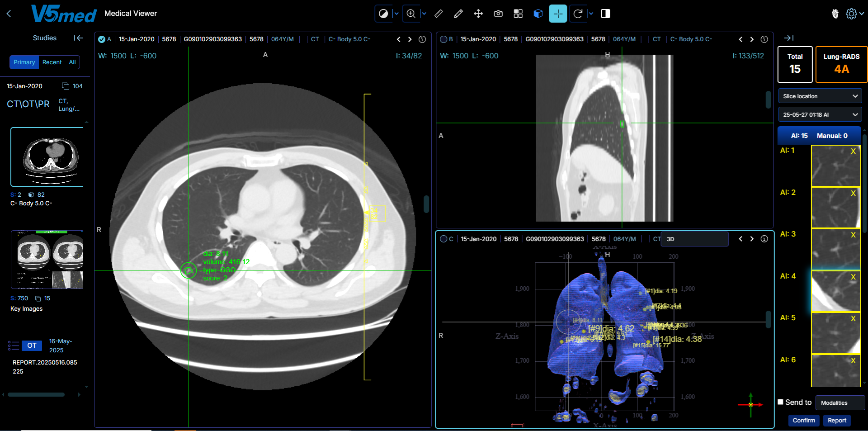Open the C- Body 5.0 series thumbnail
This screenshot has width=868, height=431.
[47, 157]
